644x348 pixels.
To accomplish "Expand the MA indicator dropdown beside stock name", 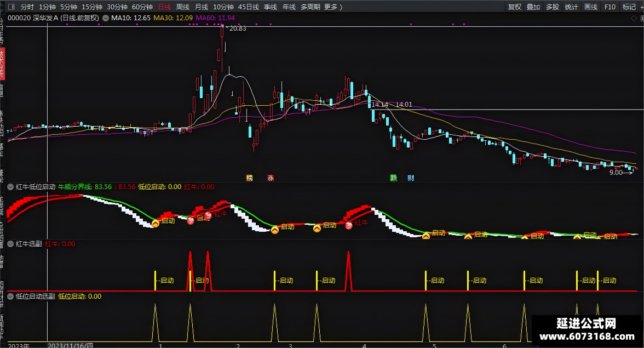I will [106, 18].
